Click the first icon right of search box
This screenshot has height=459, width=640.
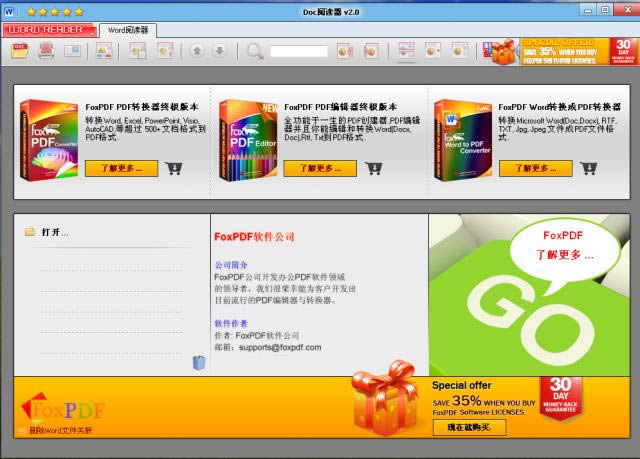point(344,51)
